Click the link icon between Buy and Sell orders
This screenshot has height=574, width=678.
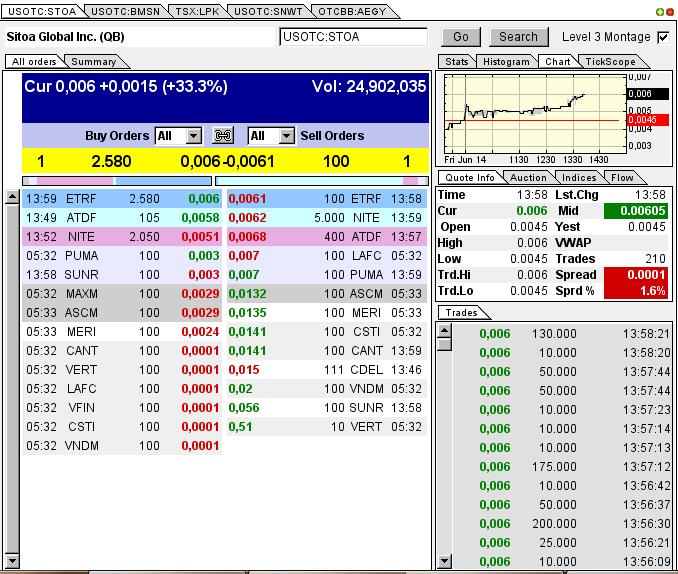223,136
